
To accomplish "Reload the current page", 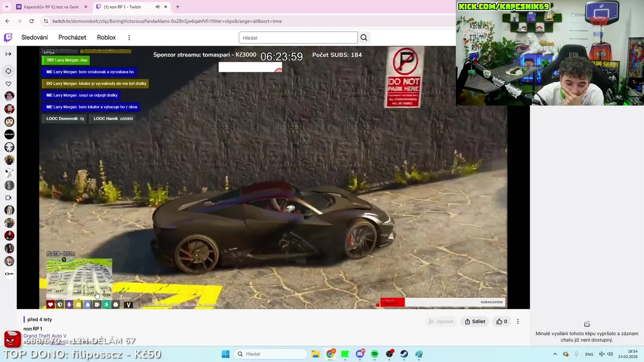I will coord(31,21).
